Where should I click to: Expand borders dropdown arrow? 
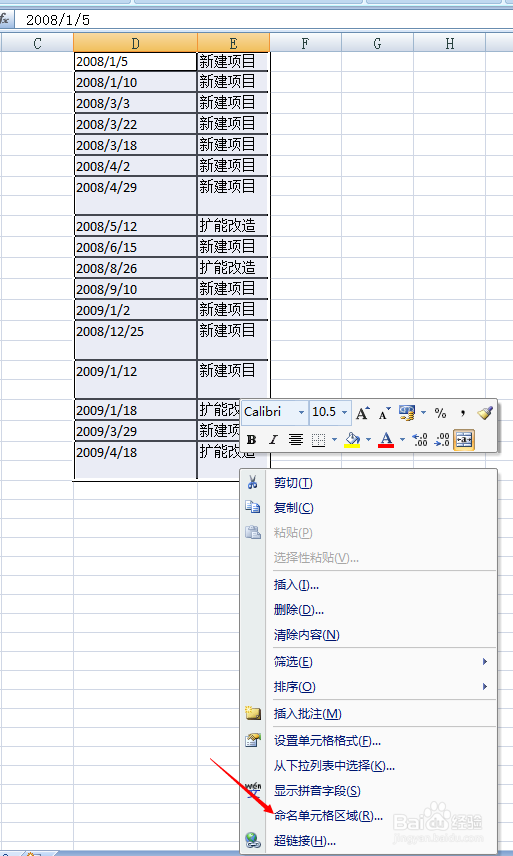tap(334, 439)
